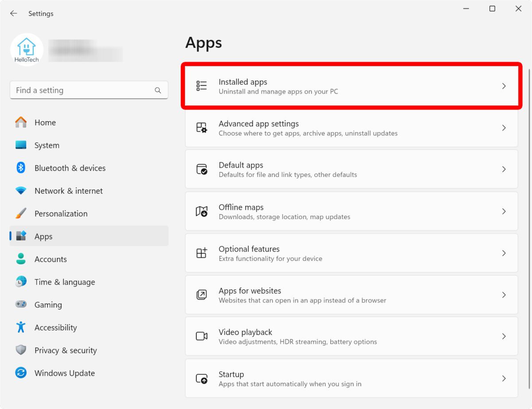Click the Time & language clock icon

(x=21, y=282)
